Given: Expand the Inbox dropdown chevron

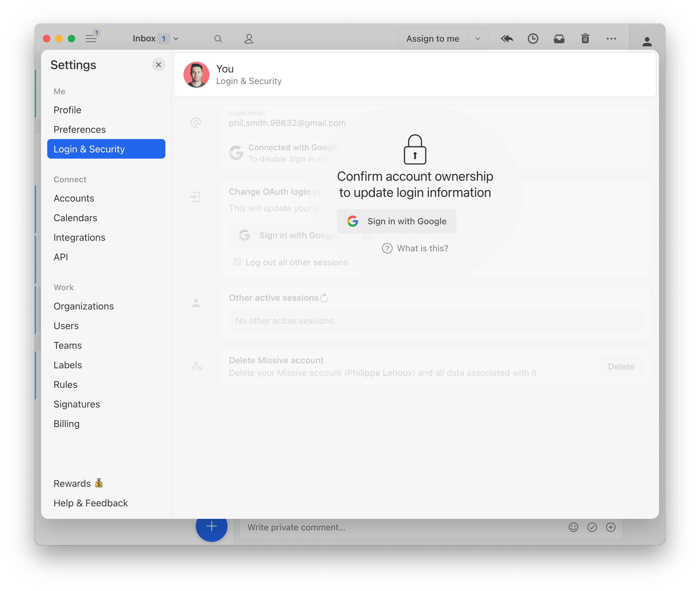Looking at the screenshot, I should coord(176,38).
